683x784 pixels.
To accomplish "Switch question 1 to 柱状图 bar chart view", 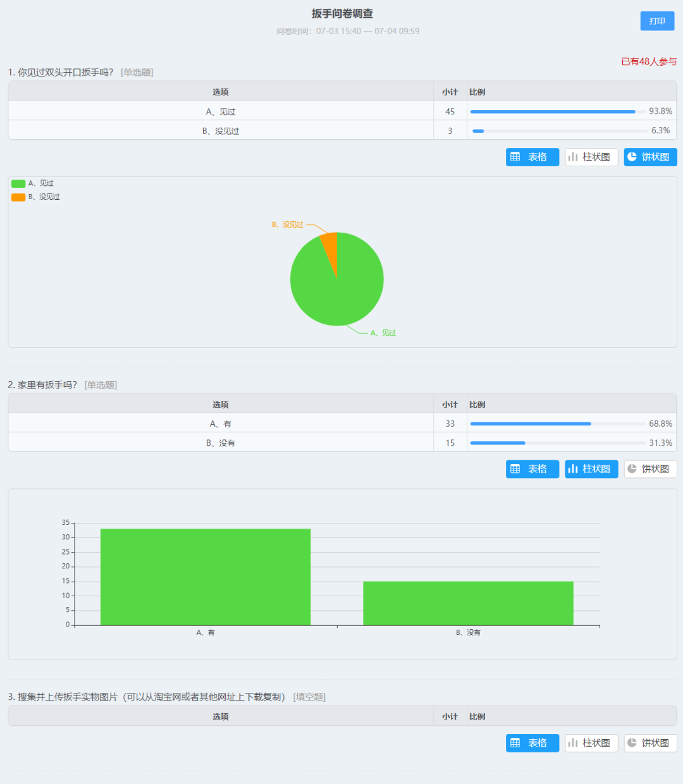I will (591, 157).
